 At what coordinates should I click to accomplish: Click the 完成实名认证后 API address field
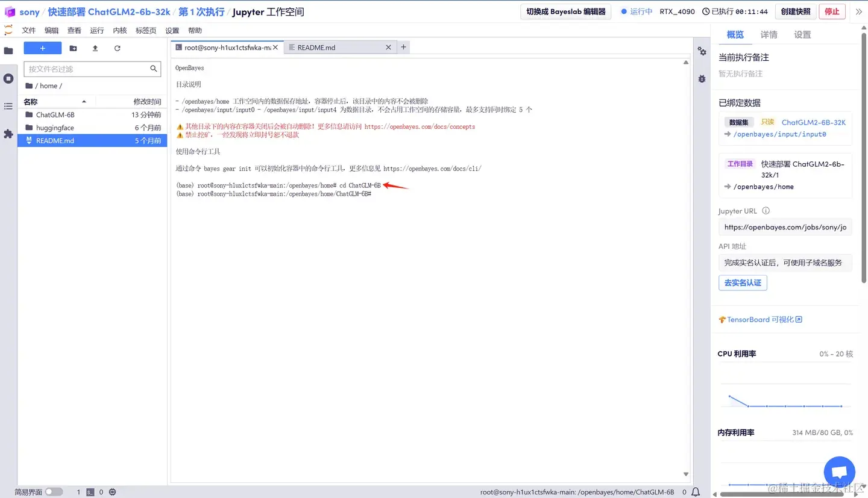785,263
